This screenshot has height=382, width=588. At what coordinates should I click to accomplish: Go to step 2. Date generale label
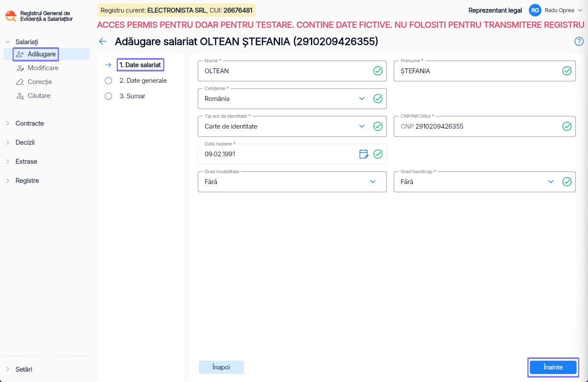(x=143, y=81)
